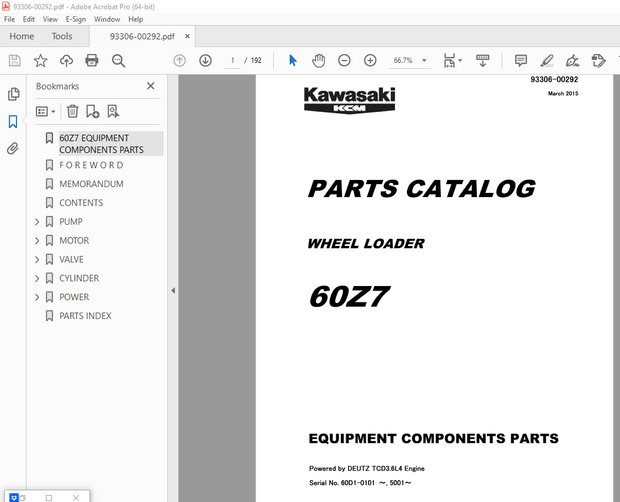Click the page number input field

click(x=232, y=60)
